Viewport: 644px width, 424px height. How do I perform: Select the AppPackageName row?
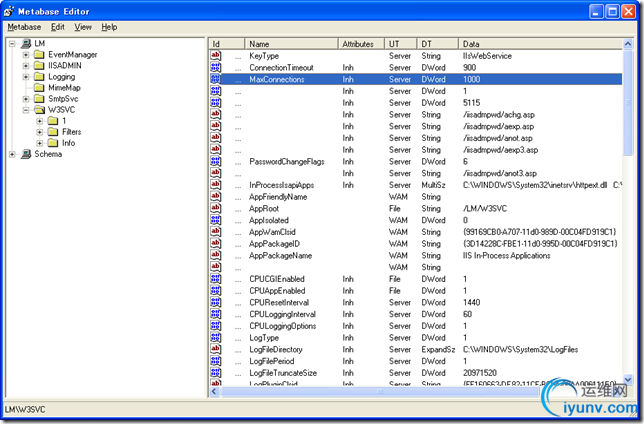(416, 256)
